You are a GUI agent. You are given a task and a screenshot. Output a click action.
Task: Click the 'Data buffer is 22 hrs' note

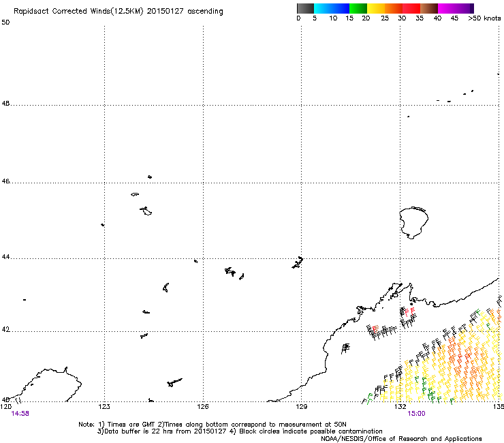[x=140, y=431]
